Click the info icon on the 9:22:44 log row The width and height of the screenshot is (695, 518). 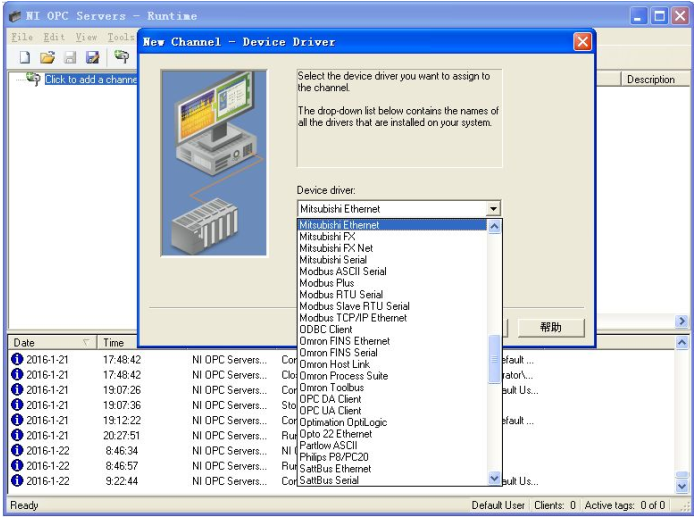[x=17, y=480]
